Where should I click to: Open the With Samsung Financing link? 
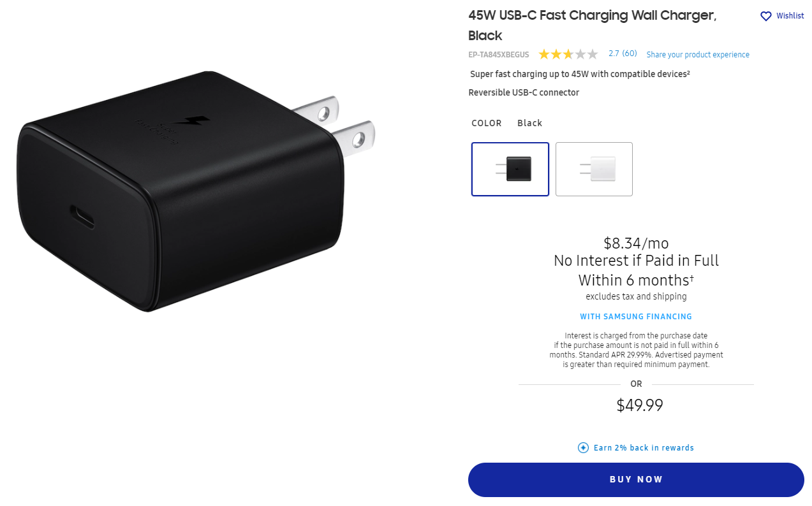point(636,317)
